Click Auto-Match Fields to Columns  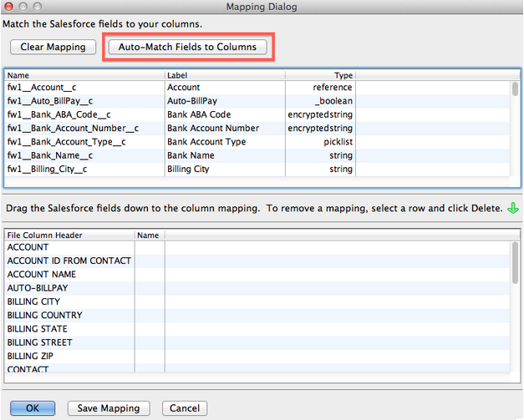(x=187, y=47)
